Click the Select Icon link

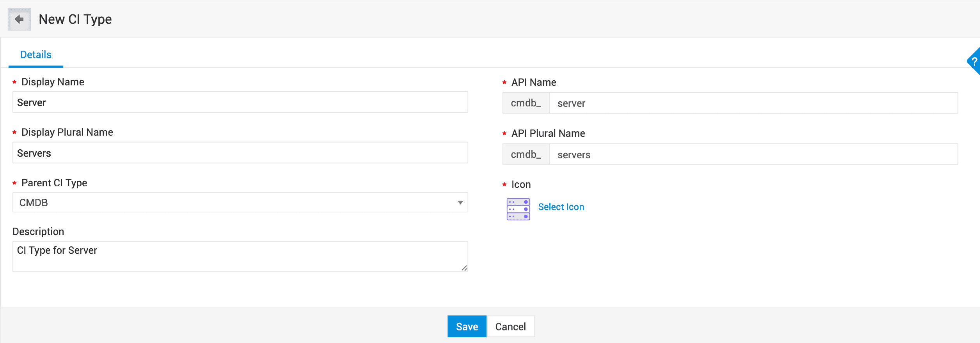tap(561, 207)
